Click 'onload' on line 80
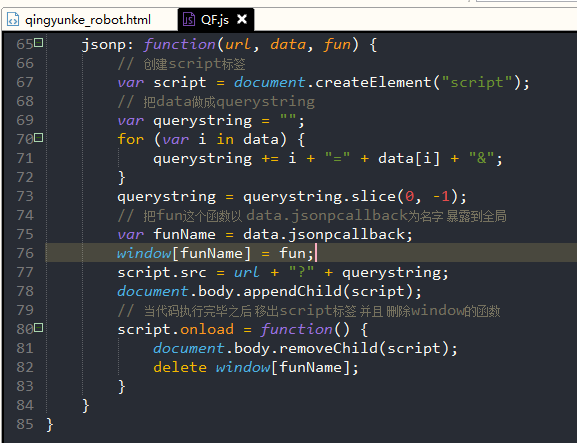 coord(207,329)
